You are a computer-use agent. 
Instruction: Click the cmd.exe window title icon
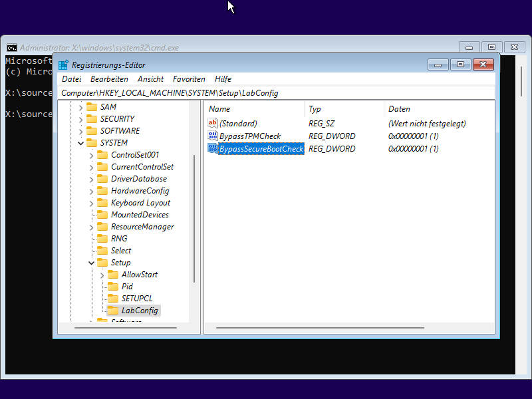tap(12, 48)
